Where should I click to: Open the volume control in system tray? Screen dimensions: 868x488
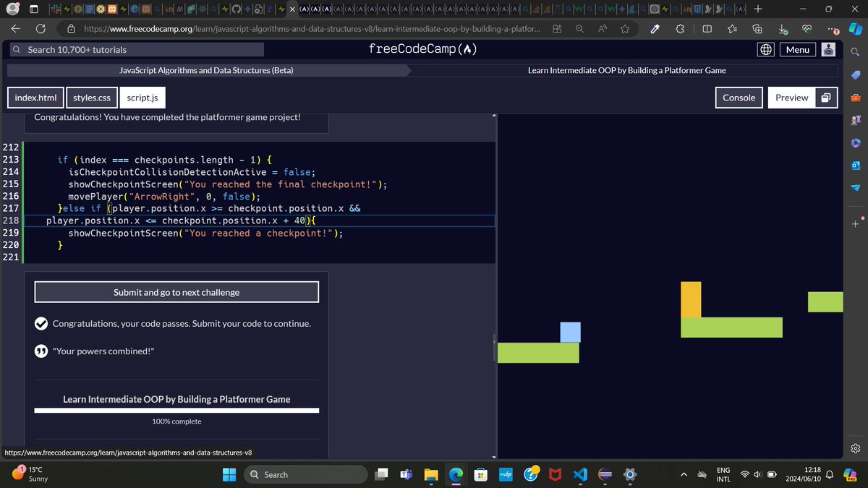[758, 475]
